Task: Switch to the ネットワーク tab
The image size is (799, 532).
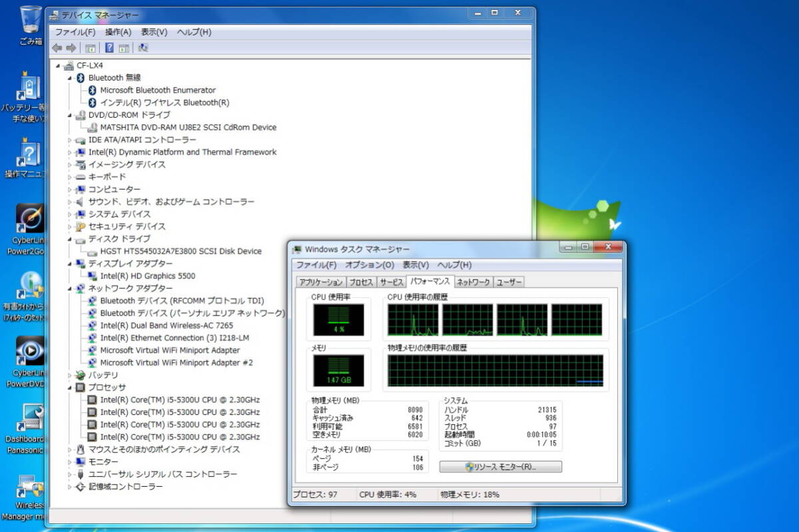Action: click(473, 282)
